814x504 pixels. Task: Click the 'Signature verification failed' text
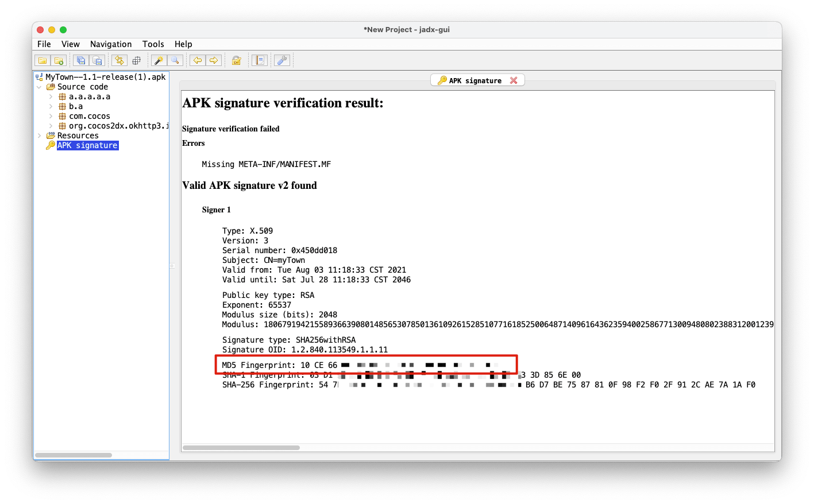click(231, 129)
